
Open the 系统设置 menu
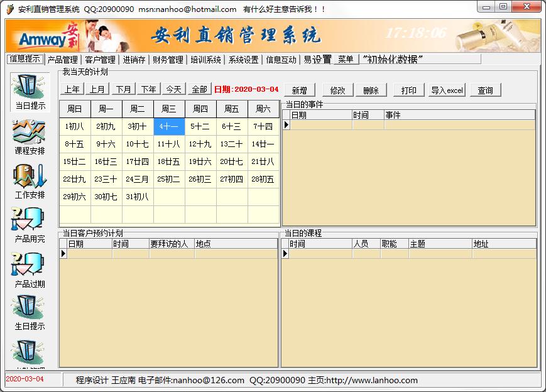click(243, 60)
